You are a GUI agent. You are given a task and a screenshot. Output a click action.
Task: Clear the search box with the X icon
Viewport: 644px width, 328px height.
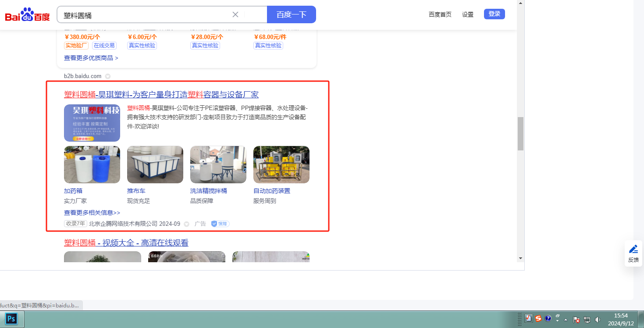235,14
